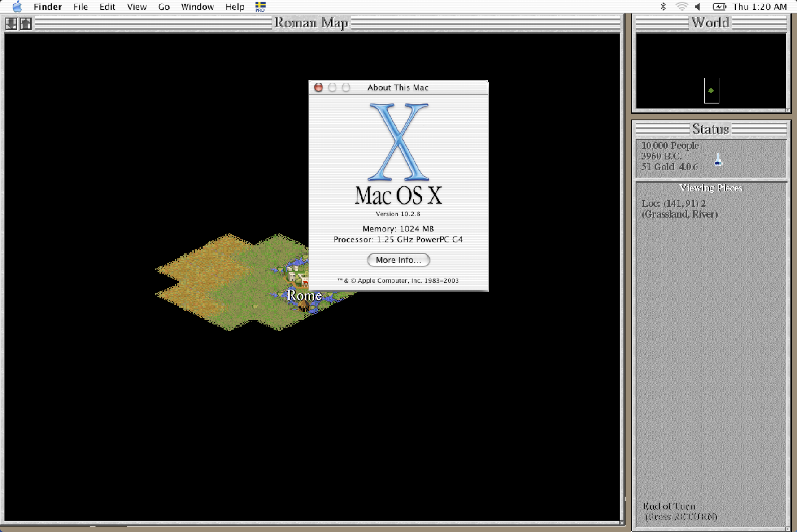Click the volume speaker icon
The width and height of the screenshot is (797, 532).
[x=698, y=7]
